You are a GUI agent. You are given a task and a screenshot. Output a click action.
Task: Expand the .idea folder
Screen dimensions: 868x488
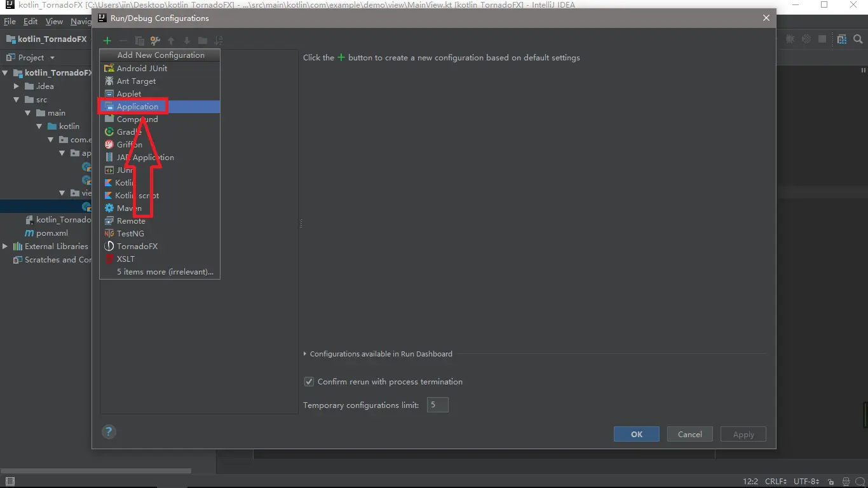pyautogui.click(x=17, y=86)
